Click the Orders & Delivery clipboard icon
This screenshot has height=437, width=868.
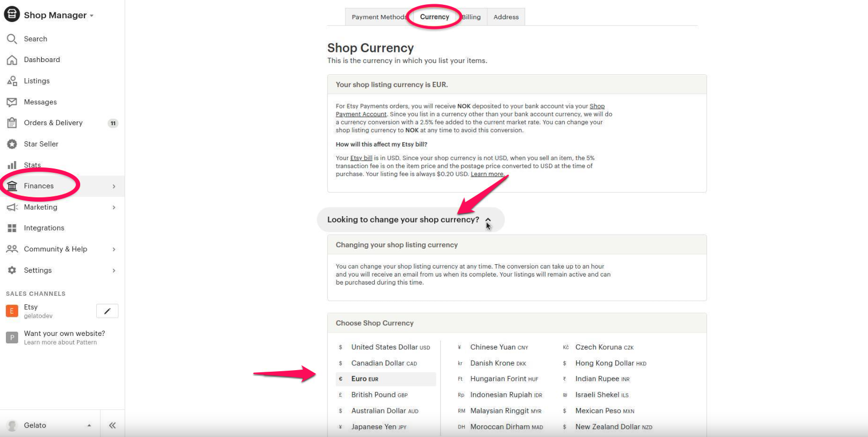point(12,122)
